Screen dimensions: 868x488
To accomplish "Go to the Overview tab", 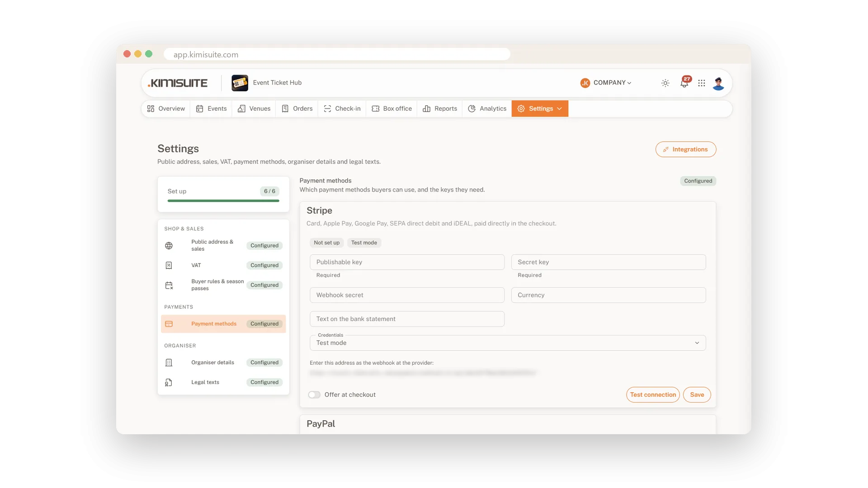I will (166, 108).
